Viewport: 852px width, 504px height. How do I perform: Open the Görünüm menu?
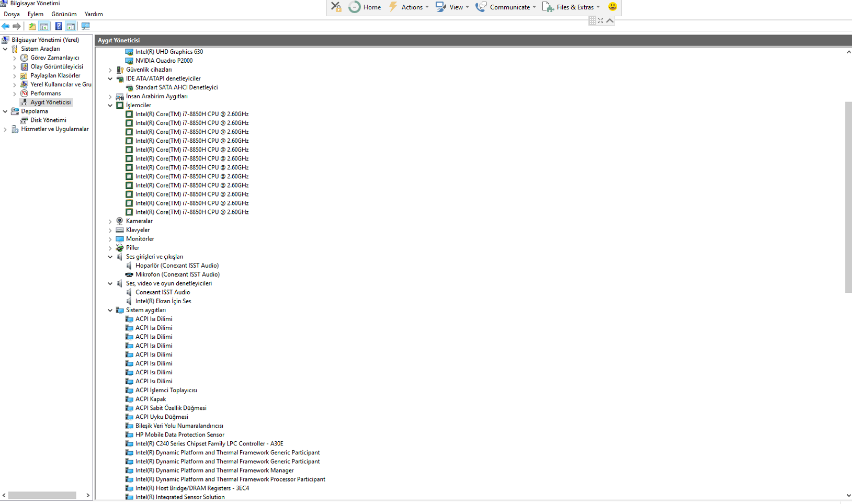click(x=64, y=14)
